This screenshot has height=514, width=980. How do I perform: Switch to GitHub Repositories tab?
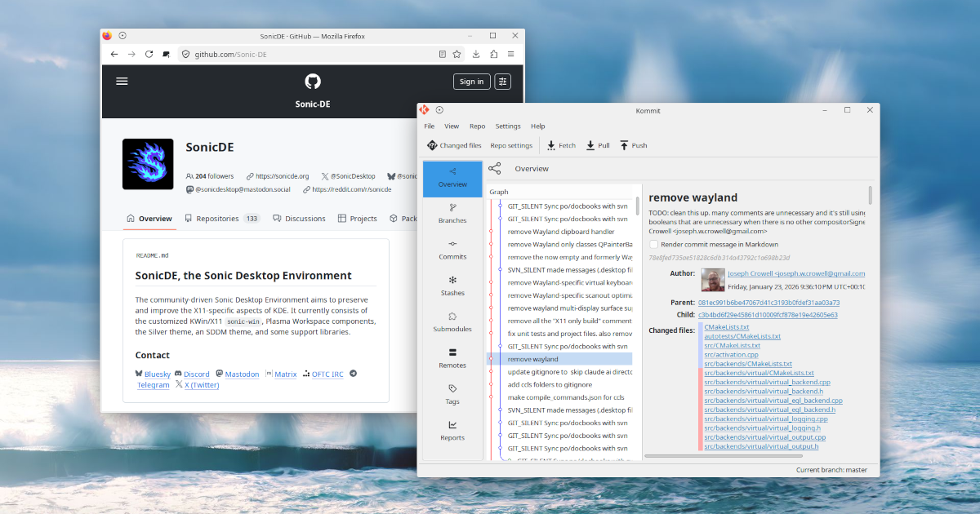coord(222,219)
